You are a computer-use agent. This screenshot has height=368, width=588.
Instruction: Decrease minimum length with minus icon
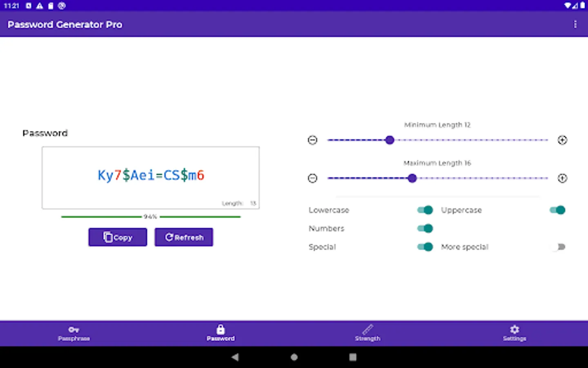[312, 140]
